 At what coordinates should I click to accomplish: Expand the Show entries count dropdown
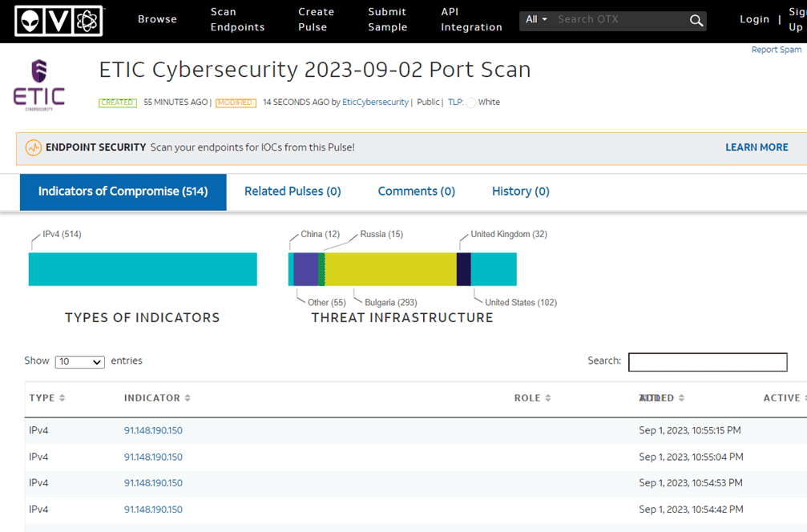pos(79,362)
